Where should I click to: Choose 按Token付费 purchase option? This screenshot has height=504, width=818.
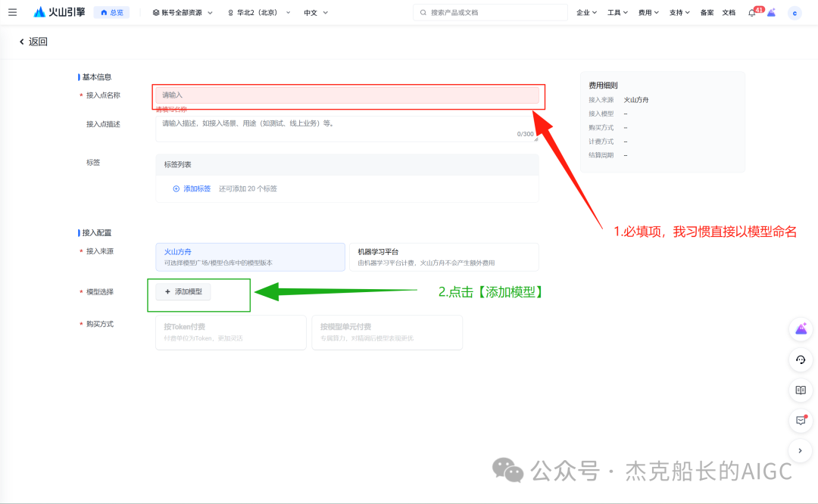[x=230, y=332]
